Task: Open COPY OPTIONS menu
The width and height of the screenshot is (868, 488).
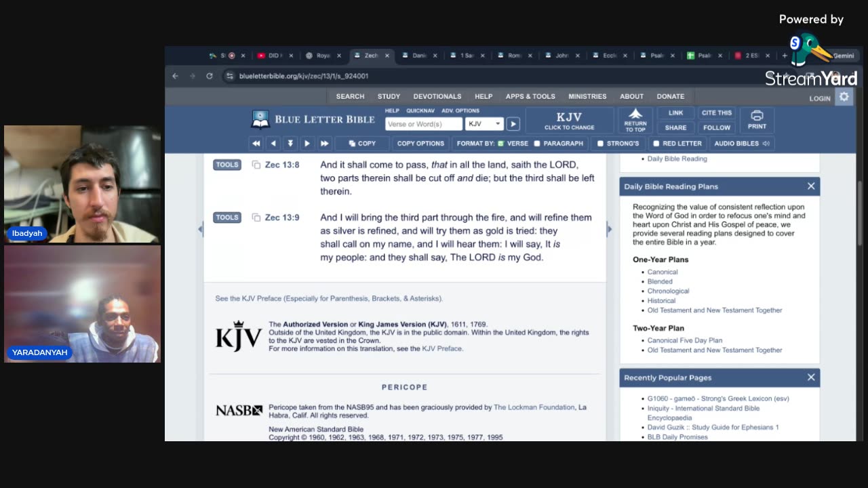Action: click(x=420, y=144)
